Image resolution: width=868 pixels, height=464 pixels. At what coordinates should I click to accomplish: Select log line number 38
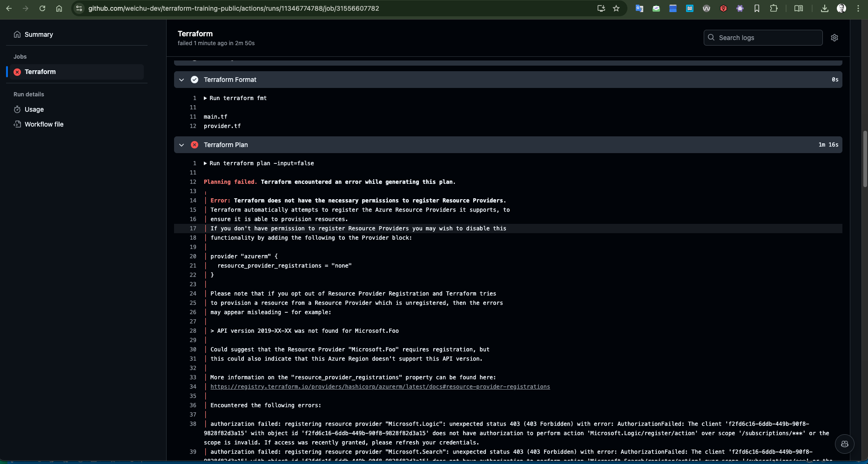[x=193, y=424]
